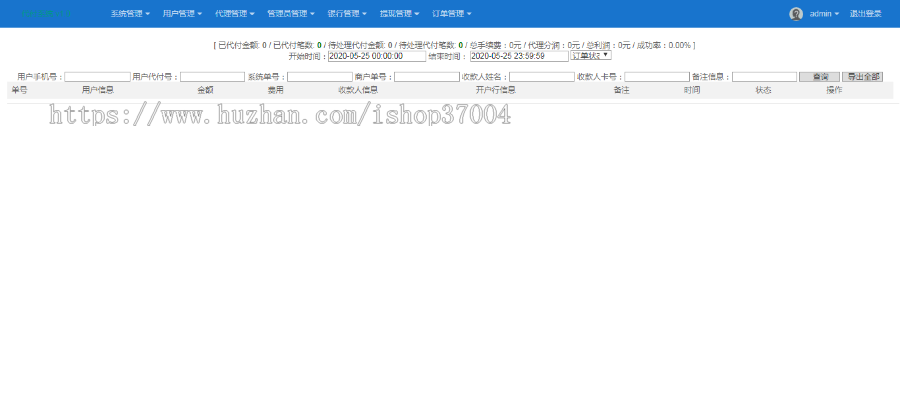Screen dimensions: 900x418
Task: Click the 开户行信息 column header
Action: point(495,90)
